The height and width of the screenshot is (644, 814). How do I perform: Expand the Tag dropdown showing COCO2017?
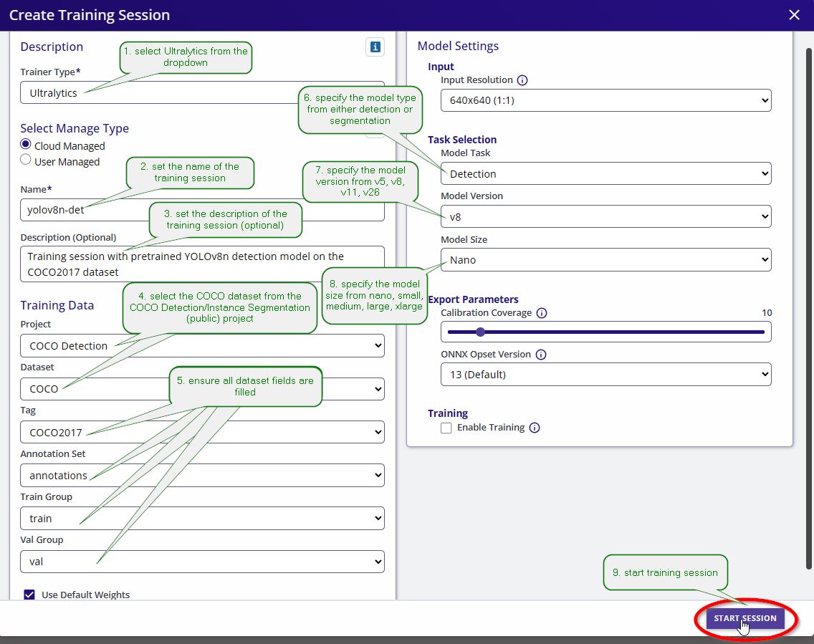(203, 432)
